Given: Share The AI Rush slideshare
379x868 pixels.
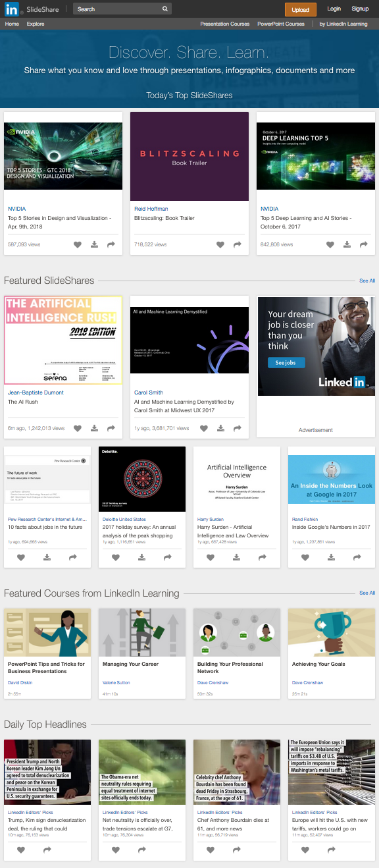Looking at the screenshot, I should (111, 428).
